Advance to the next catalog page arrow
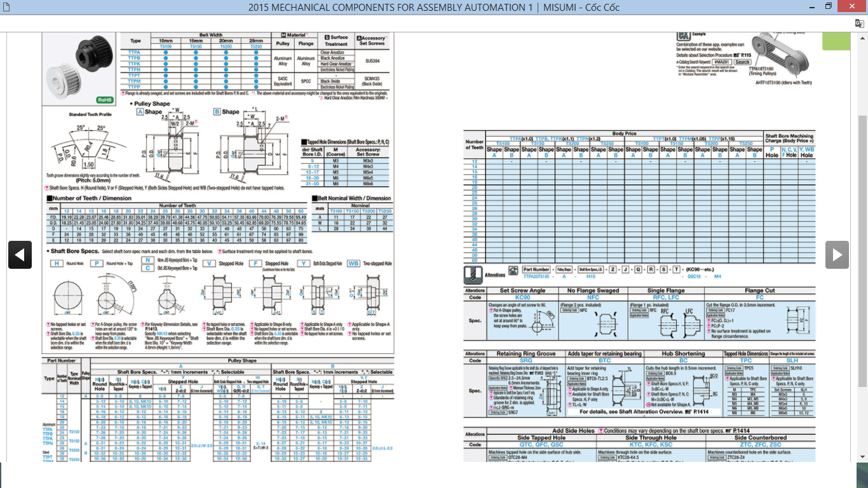The height and width of the screenshot is (488, 868). (837, 255)
